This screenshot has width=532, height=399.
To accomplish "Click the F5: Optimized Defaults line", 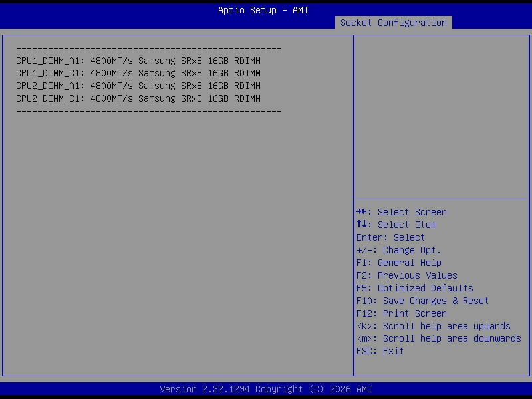I will pos(414,288).
